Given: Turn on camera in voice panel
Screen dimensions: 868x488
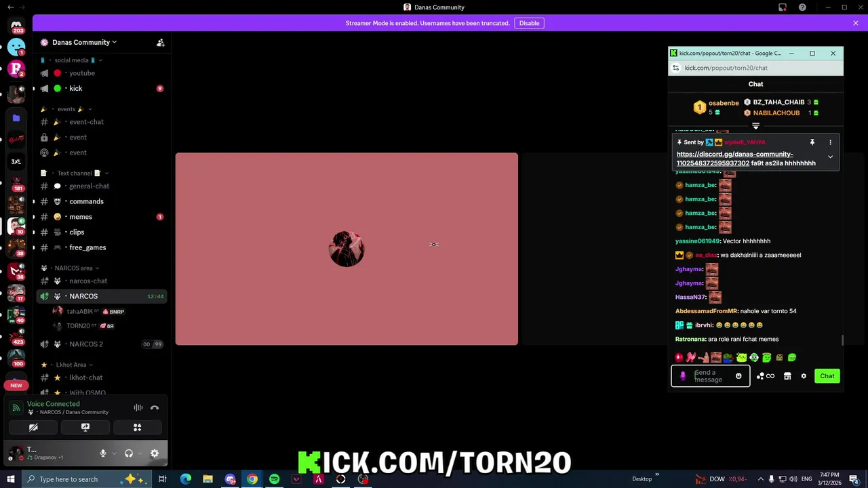Looking at the screenshot, I should coord(33,428).
